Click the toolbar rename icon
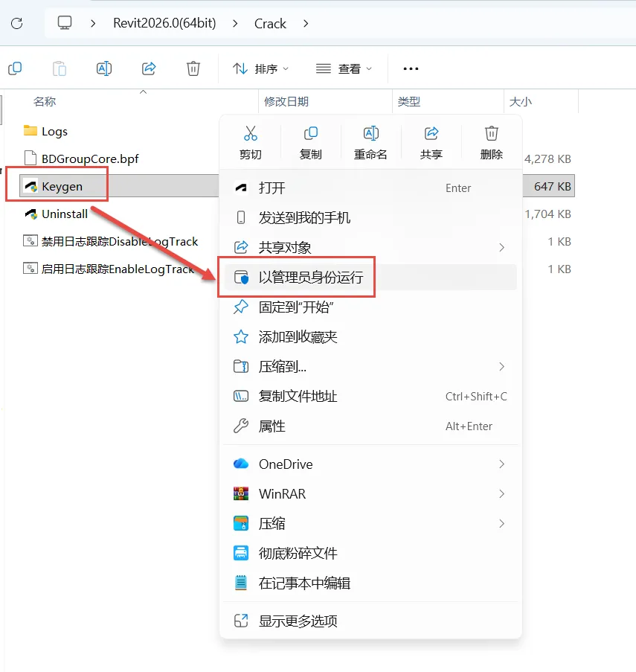 (104, 68)
